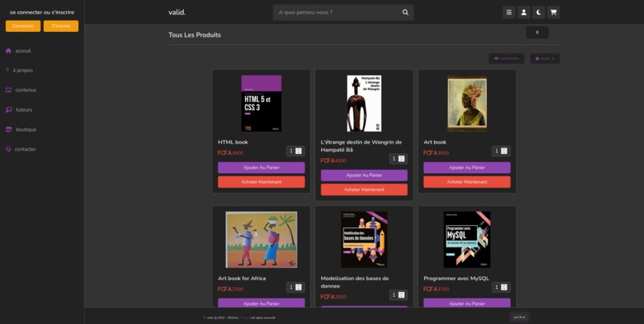This screenshot has width=644, height=324.
Task: Add Art book for Africa to cart
Action: click(261, 303)
